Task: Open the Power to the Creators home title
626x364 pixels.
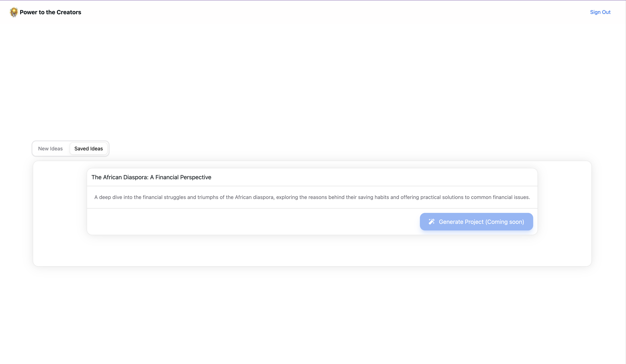Action: tap(50, 12)
